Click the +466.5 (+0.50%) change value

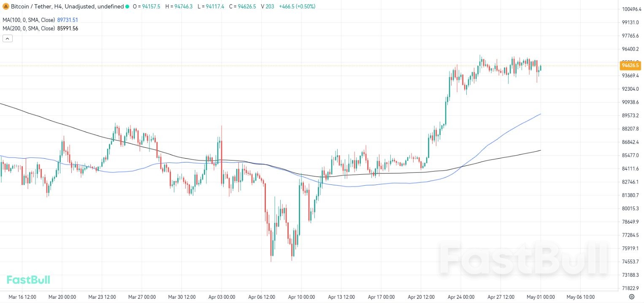[297, 6]
